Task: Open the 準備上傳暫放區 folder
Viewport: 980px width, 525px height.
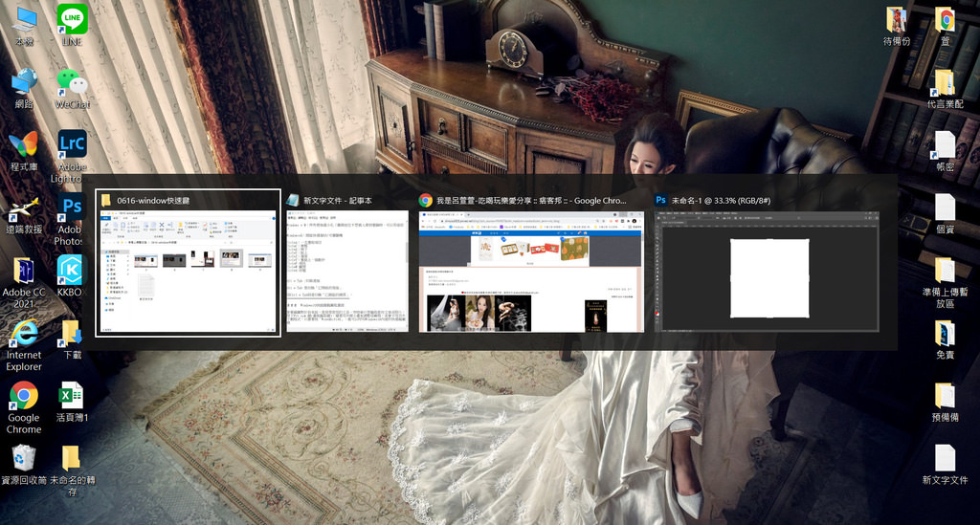Action: tap(945, 282)
